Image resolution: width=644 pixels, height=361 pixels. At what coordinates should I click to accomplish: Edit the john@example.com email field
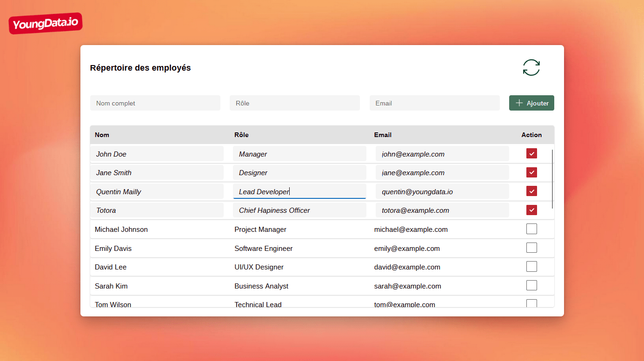click(442, 154)
